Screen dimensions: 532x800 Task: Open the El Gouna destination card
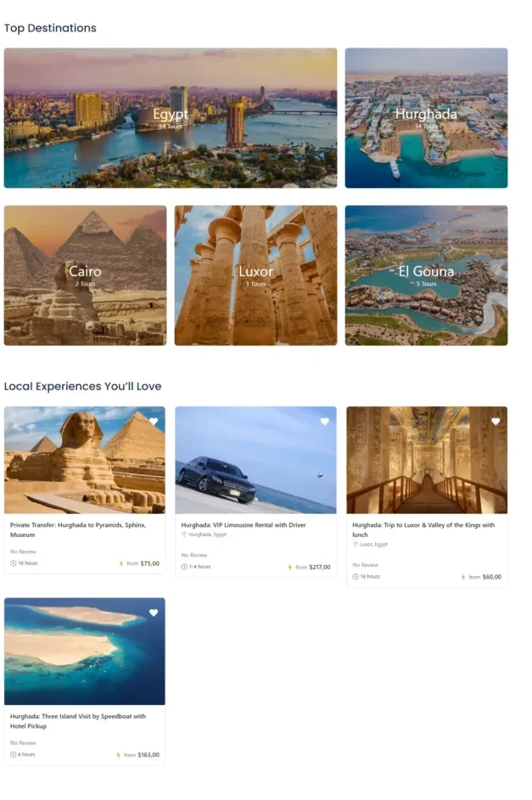point(426,276)
